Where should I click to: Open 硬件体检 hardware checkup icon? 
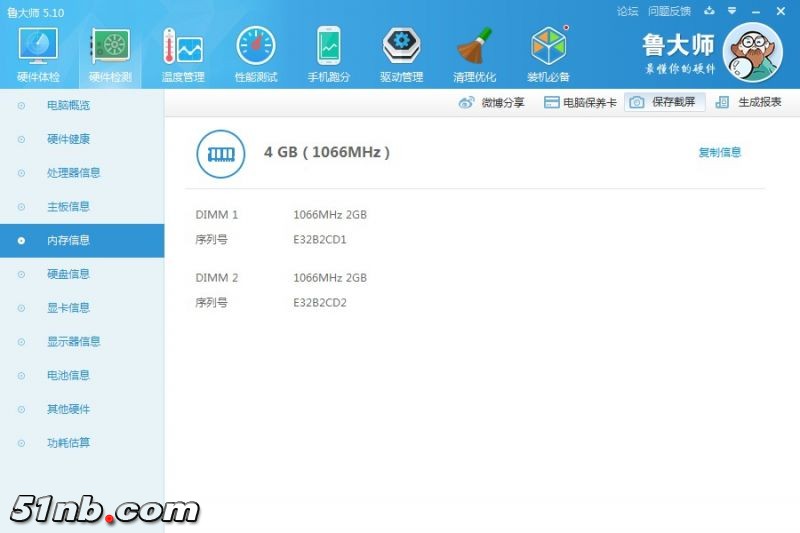38,47
